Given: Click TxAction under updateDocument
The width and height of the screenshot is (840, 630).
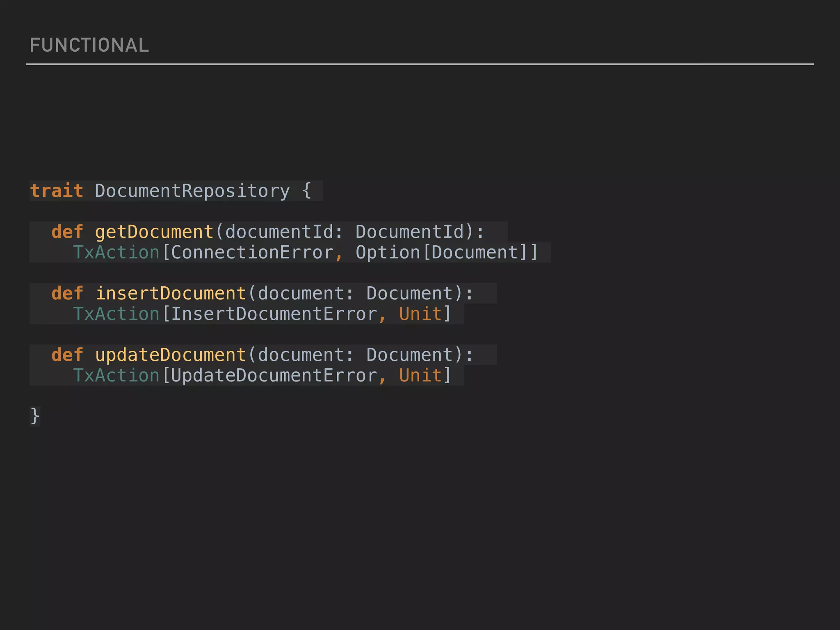Looking at the screenshot, I should [x=116, y=376].
